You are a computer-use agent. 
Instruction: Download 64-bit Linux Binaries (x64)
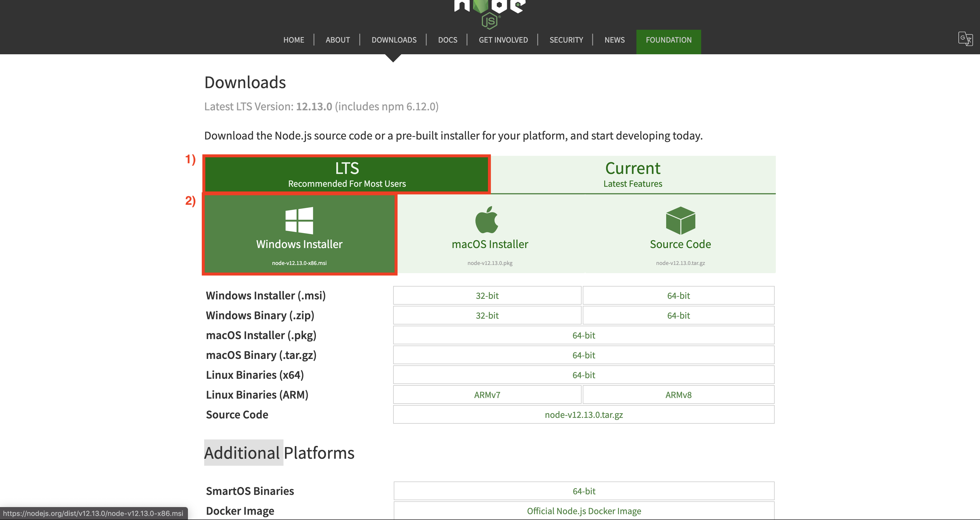(584, 375)
